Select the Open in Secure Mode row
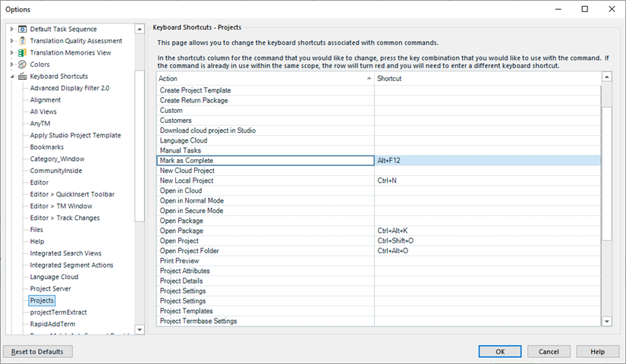This screenshot has height=364, width=626. tap(379, 211)
